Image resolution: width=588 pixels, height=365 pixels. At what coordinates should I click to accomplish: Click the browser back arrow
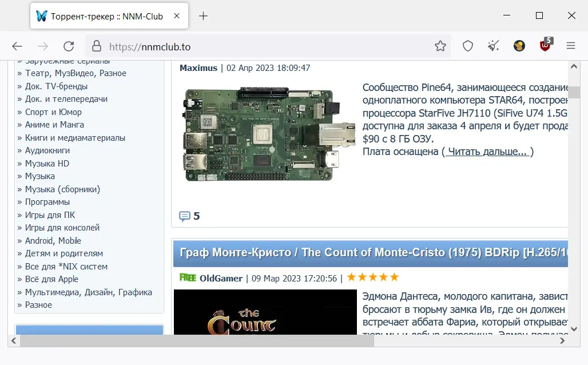(17, 46)
